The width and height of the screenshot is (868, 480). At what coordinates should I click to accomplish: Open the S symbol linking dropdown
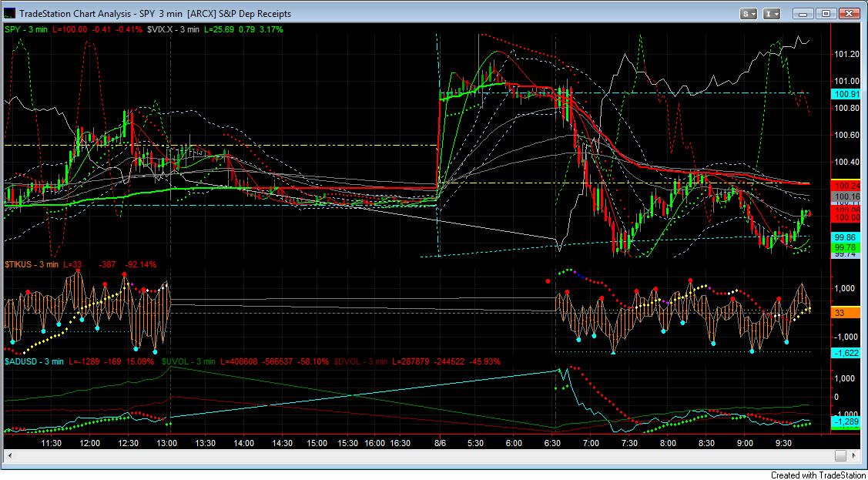[749, 13]
